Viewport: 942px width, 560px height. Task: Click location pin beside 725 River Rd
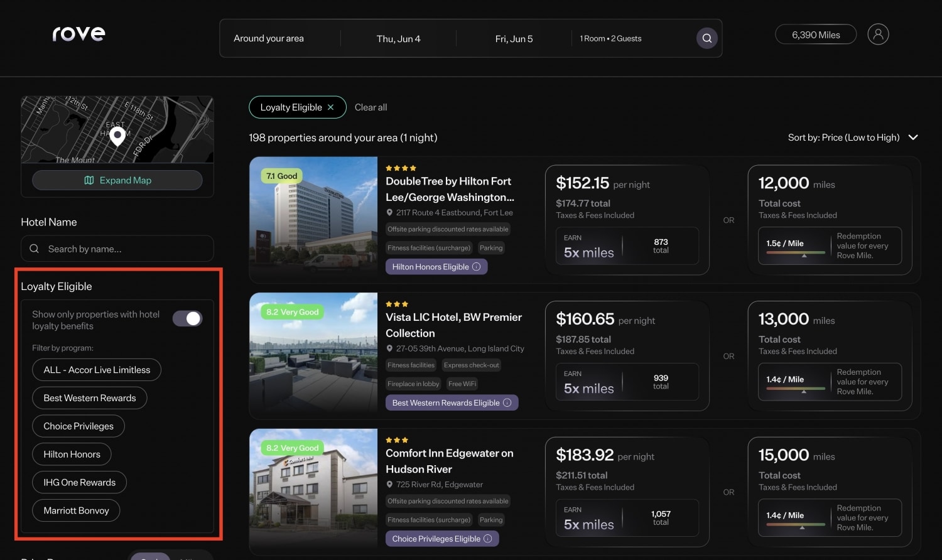(x=389, y=485)
